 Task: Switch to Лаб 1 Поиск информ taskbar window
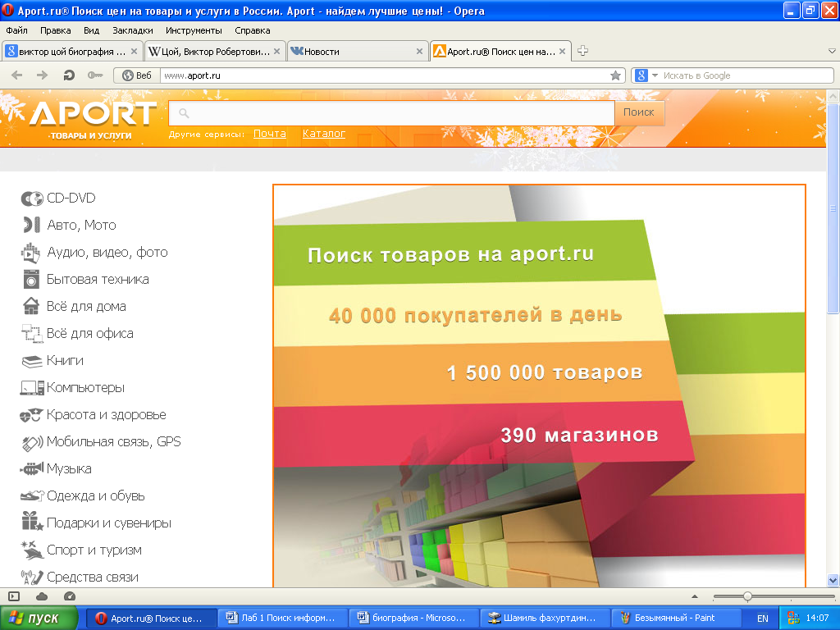pyautogui.click(x=282, y=619)
